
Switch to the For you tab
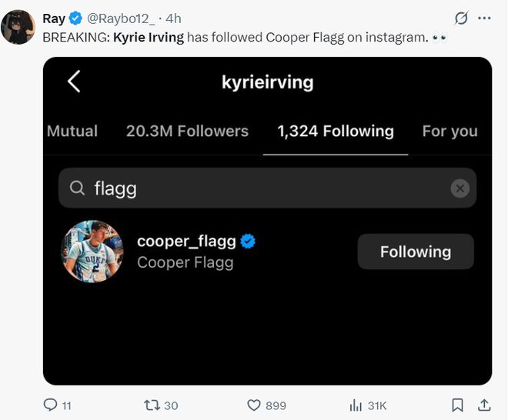450,131
